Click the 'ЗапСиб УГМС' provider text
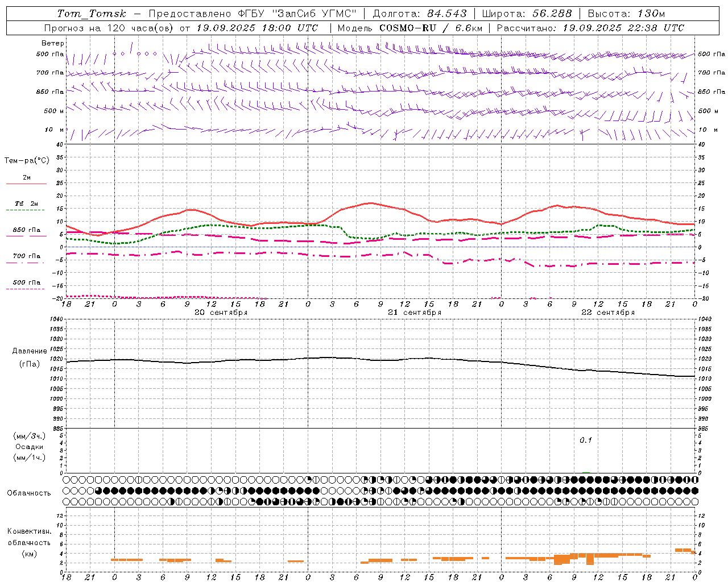 pyautogui.click(x=315, y=14)
